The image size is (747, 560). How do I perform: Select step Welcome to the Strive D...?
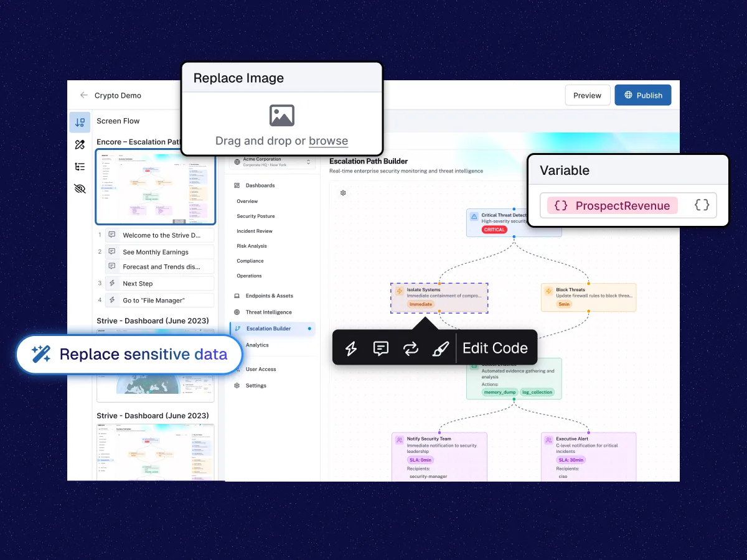[160, 235]
